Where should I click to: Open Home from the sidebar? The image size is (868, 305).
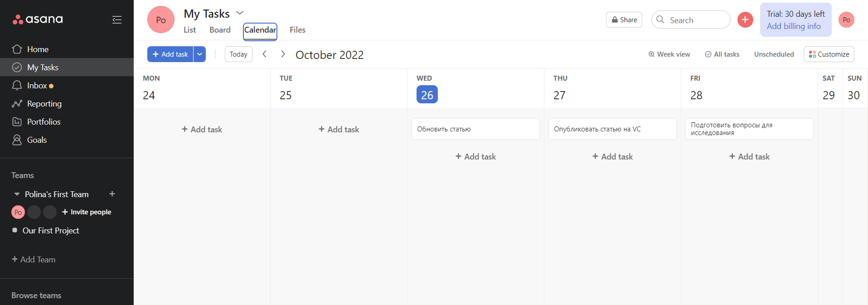click(x=38, y=49)
